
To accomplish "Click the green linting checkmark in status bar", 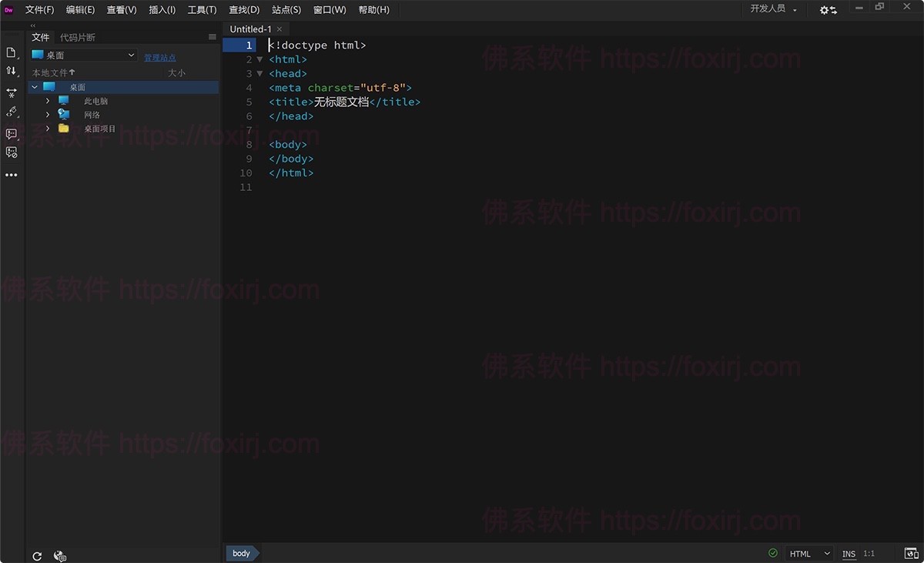I will [x=772, y=553].
